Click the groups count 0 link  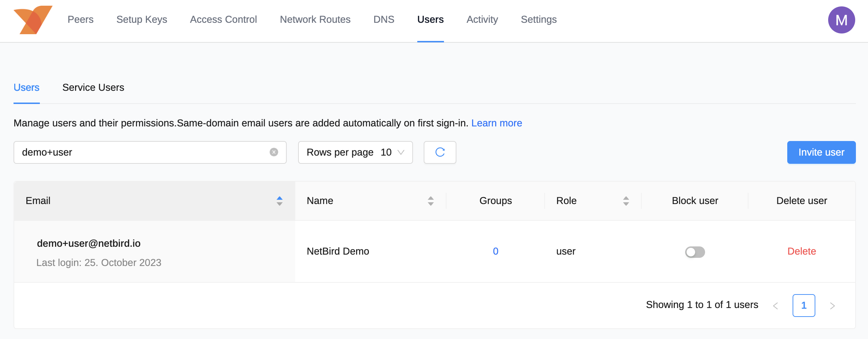coord(496,251)
